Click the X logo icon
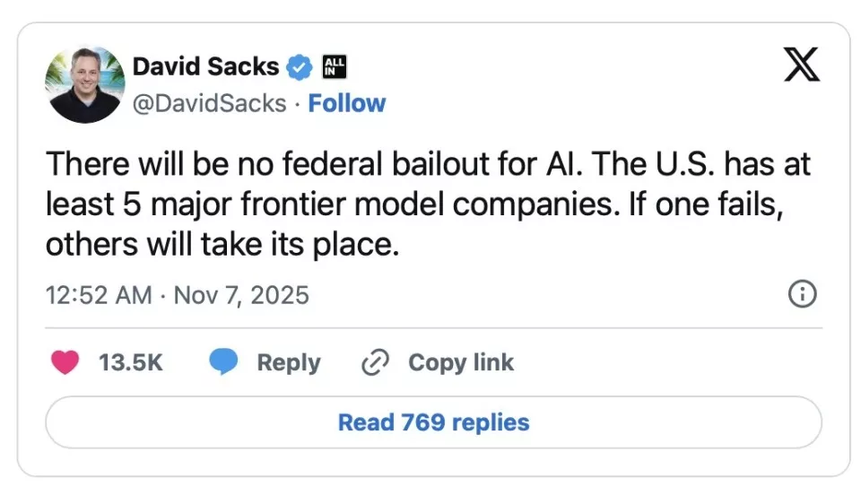Viewport: 861px width, 504px height. [x=801, y=65]
